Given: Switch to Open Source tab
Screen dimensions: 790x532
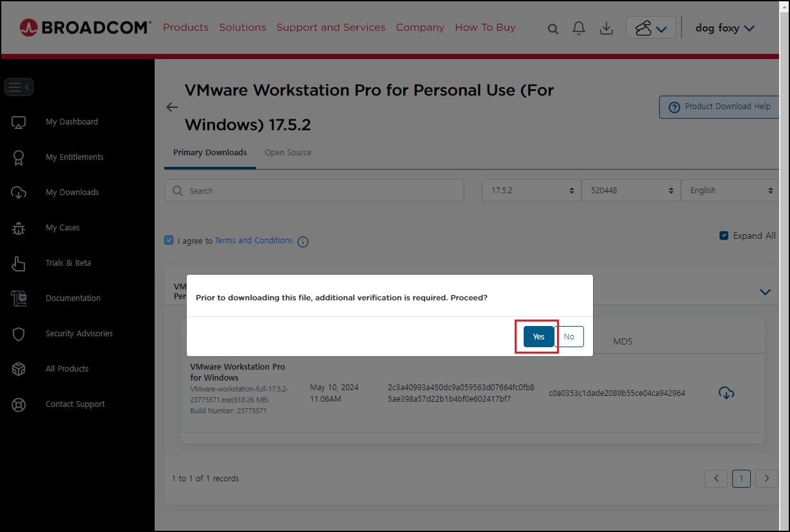Looking at the screenshot, I should [x=288, y=153].
